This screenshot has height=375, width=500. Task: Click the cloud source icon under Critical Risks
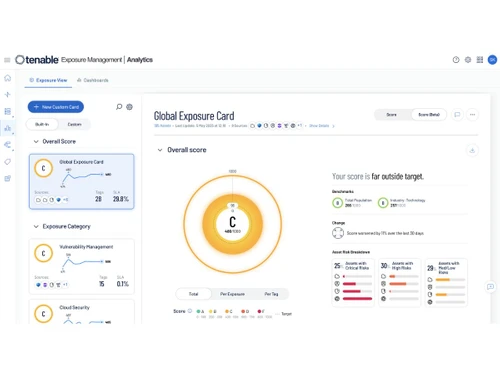click(x=337, y=276)
